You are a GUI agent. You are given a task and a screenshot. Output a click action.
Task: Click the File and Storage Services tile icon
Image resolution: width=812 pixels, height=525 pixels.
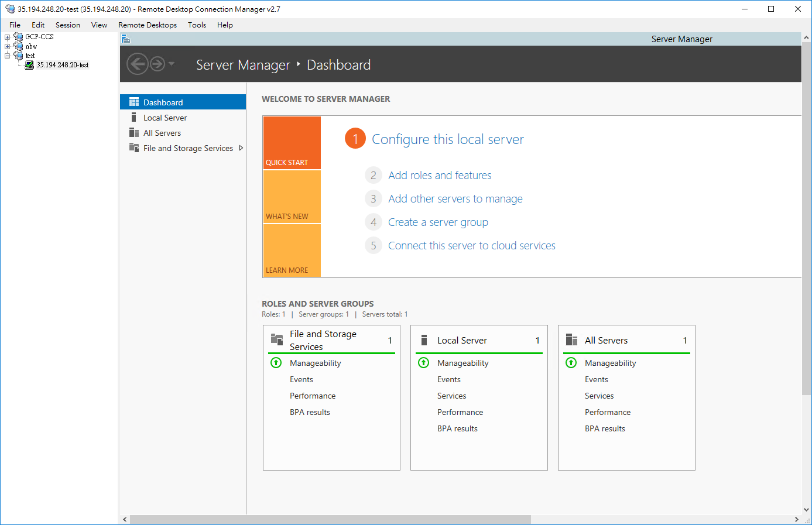tap(277, 339)
